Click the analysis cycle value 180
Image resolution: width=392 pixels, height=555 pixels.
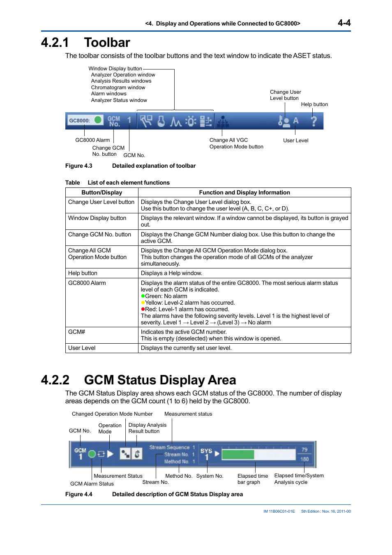tap(304, 459)
